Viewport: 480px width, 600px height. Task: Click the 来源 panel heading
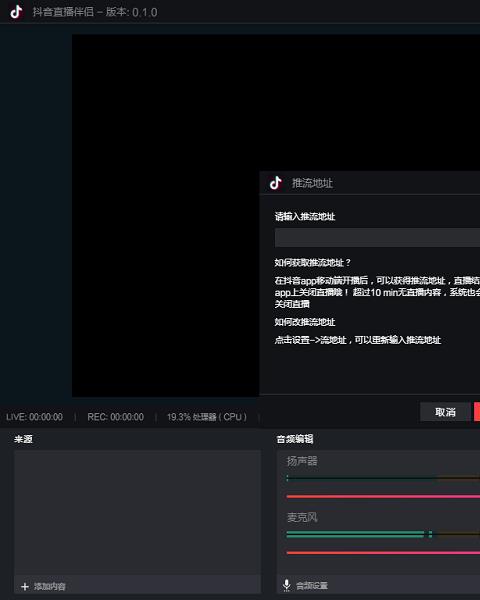pos(23,439)
